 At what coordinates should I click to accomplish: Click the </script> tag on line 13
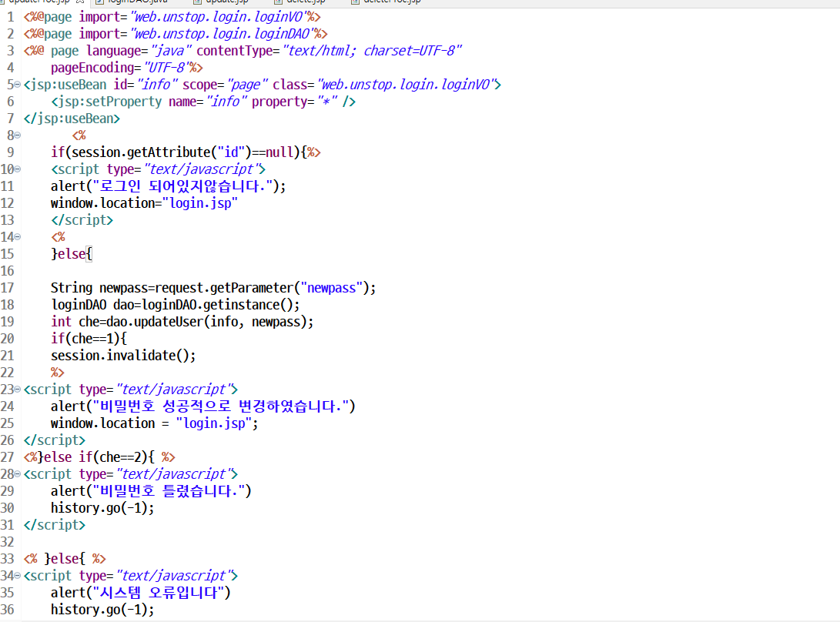point(82,221)
